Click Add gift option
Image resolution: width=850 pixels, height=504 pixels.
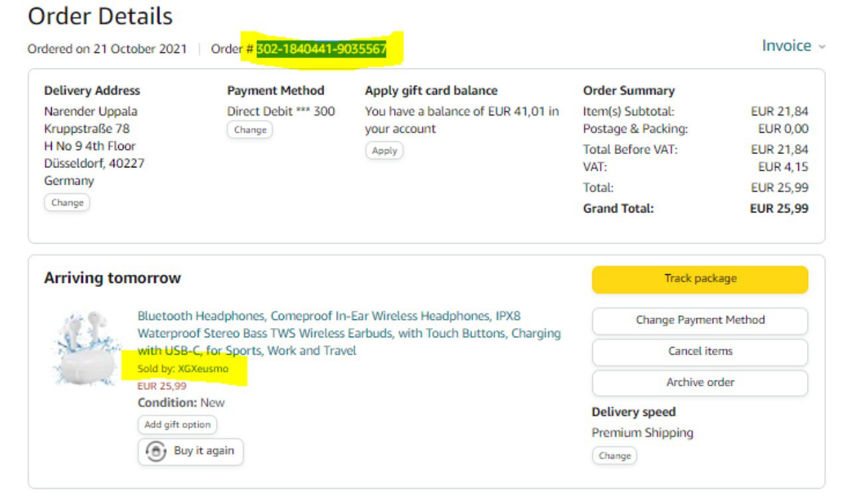[177, 424]
